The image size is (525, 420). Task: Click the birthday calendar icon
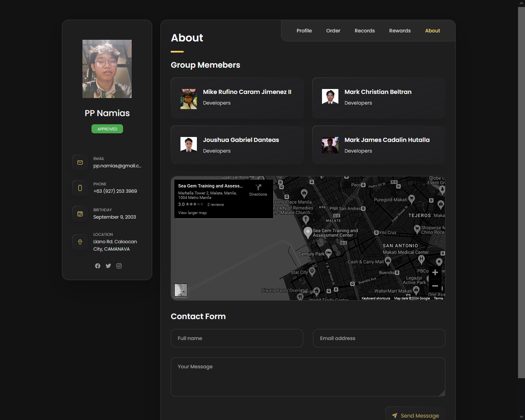click(x=80, y=214)
